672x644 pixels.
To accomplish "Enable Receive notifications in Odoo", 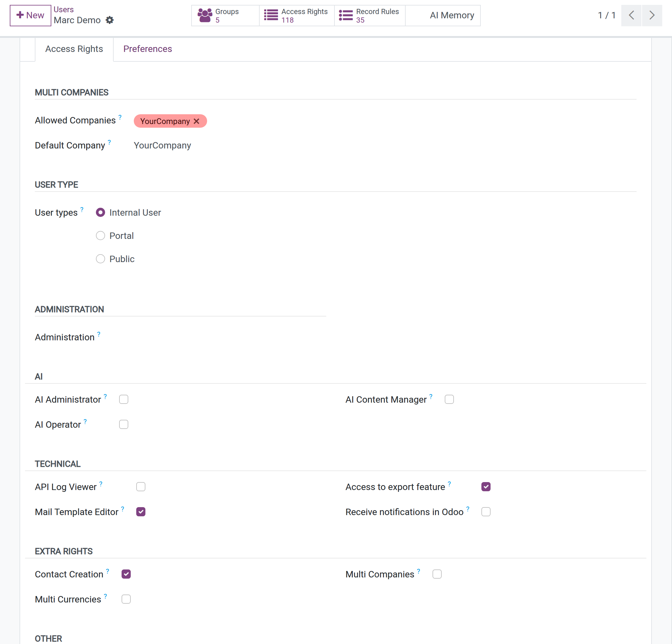I will click(x=486, y=512).
